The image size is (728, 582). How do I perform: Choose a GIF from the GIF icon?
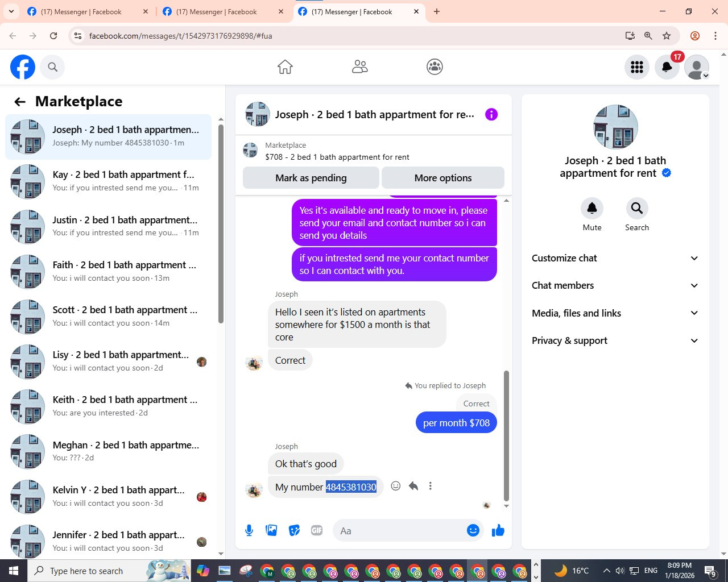317,531
